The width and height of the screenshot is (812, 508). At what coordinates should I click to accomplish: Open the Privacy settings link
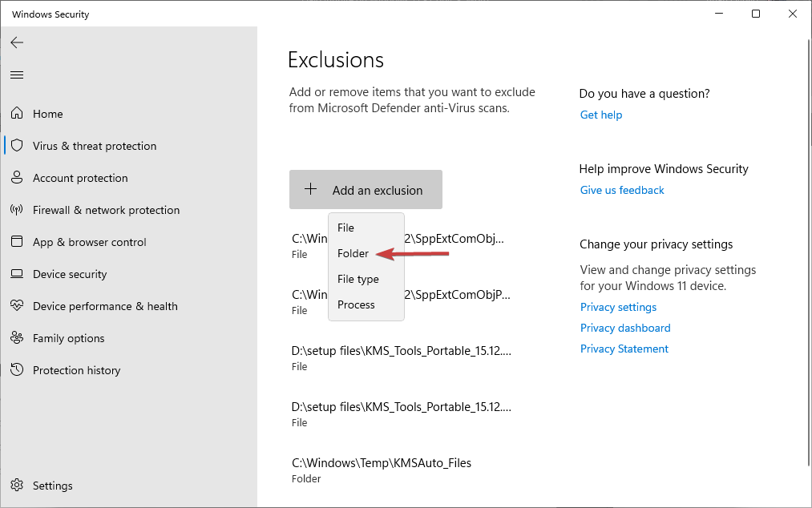[x=618, y=307]
